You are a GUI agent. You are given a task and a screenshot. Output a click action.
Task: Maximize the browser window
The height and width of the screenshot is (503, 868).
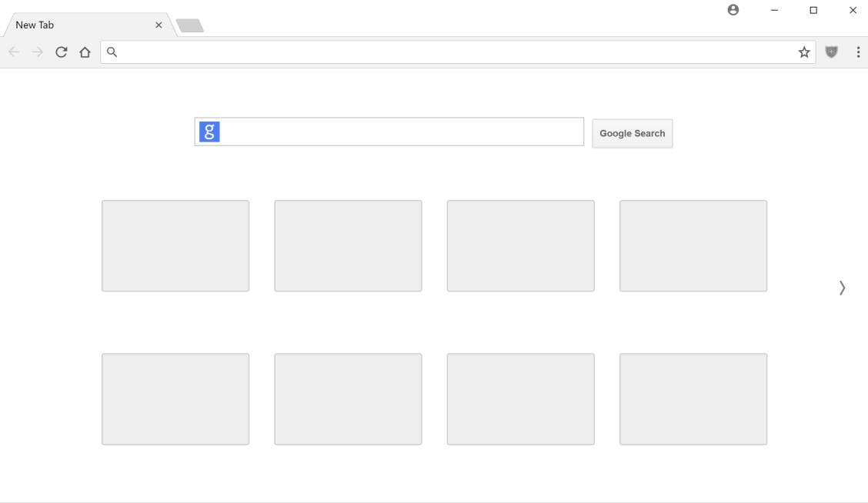pos(813,10)
